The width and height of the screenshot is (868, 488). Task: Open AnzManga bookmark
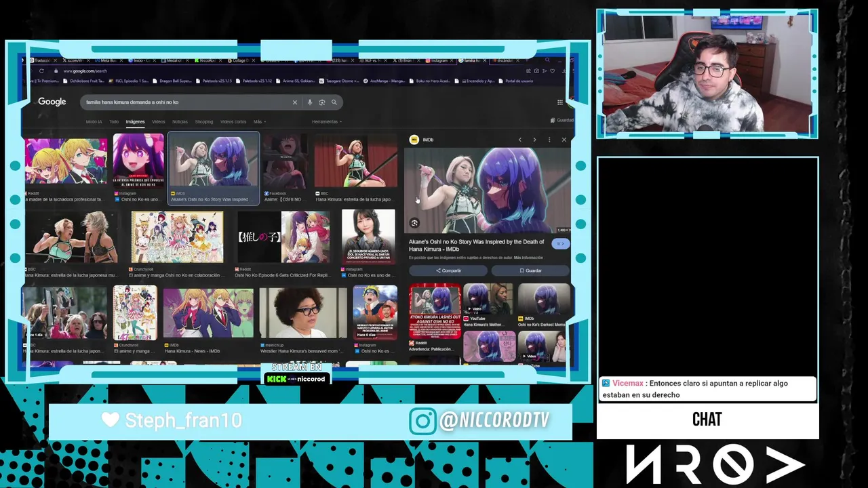pyautogui.click(x=384, y=81)
